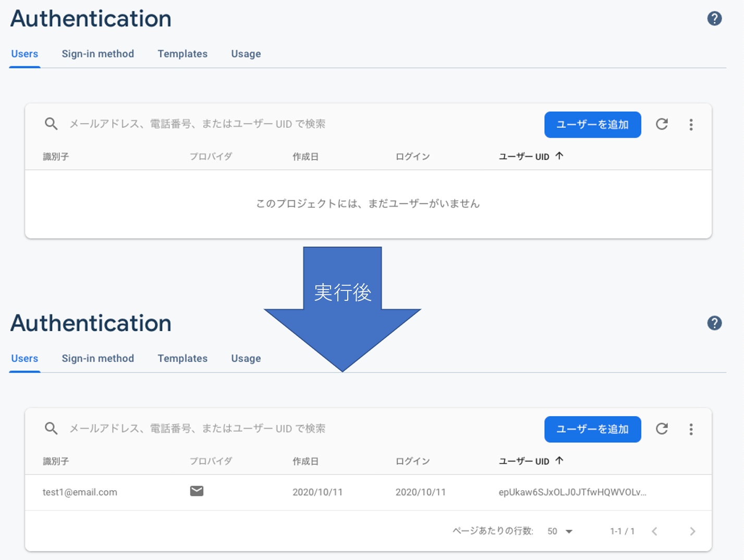Focus search field in upper users table
This screenshot has width=744, height=560.
(198, 124)
